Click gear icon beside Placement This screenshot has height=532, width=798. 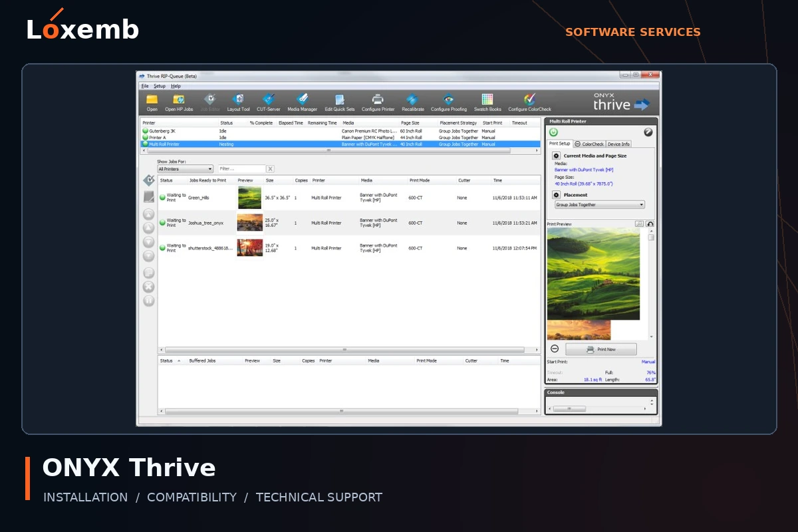[557, 195]
